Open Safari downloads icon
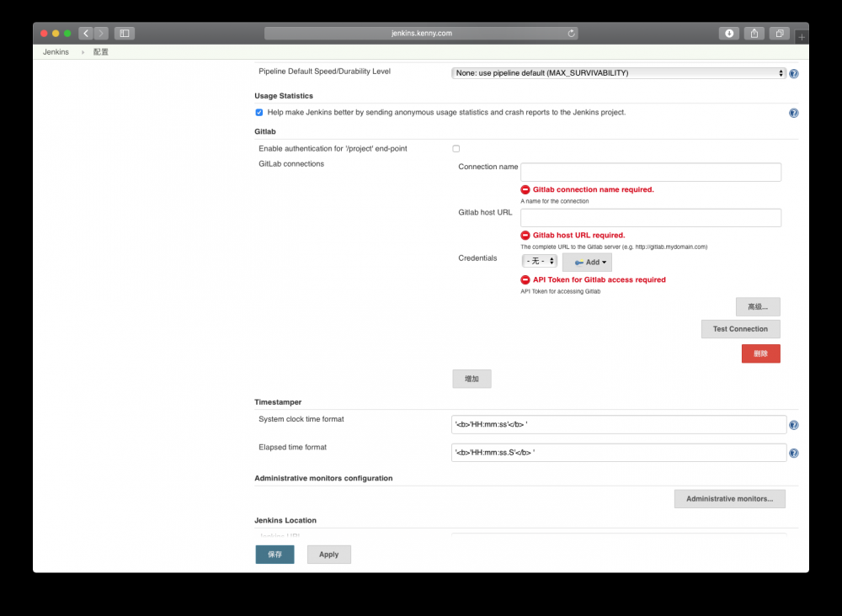This screenshot has height=616, width=842. click(x=728, y=34)
